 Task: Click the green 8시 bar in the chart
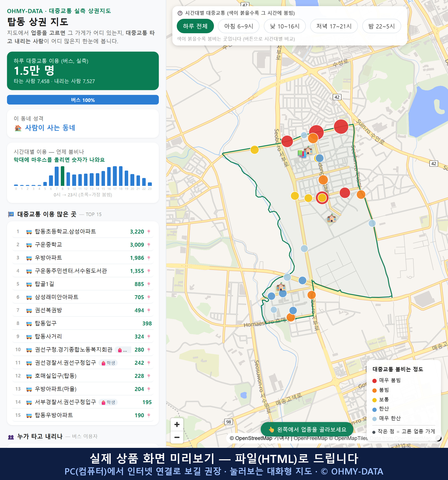point(63,176)
